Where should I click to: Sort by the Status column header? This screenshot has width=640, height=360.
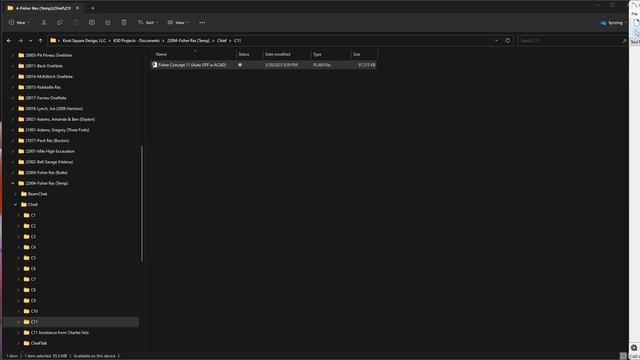click(x=249, y=54)
